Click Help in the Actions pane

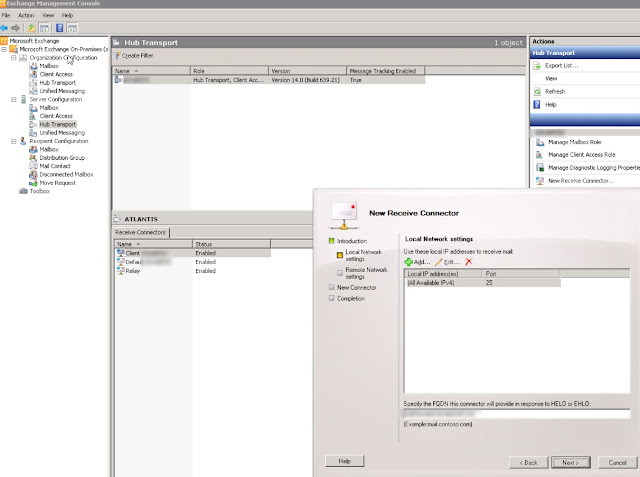click(x=551, y=105)
